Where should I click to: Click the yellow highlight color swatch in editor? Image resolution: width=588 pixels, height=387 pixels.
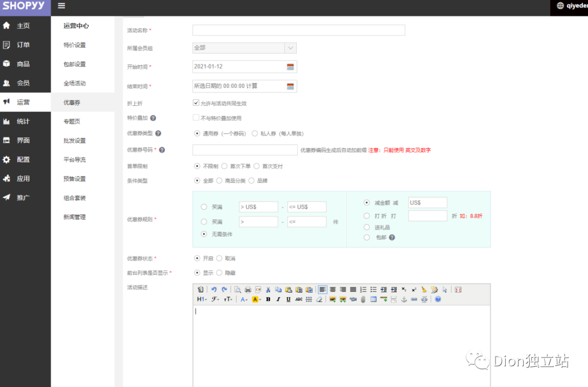click(x=256, y=299)
